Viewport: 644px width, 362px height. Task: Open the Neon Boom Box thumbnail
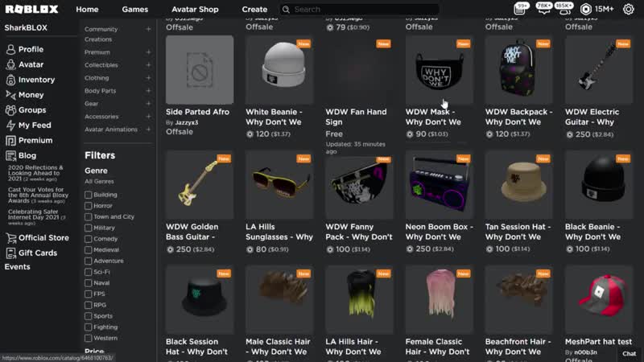tap(439, 185)
